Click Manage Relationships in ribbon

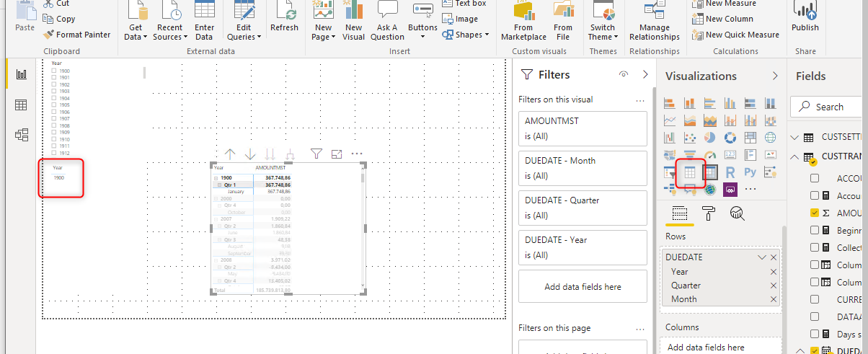click(x=655, y=22)
